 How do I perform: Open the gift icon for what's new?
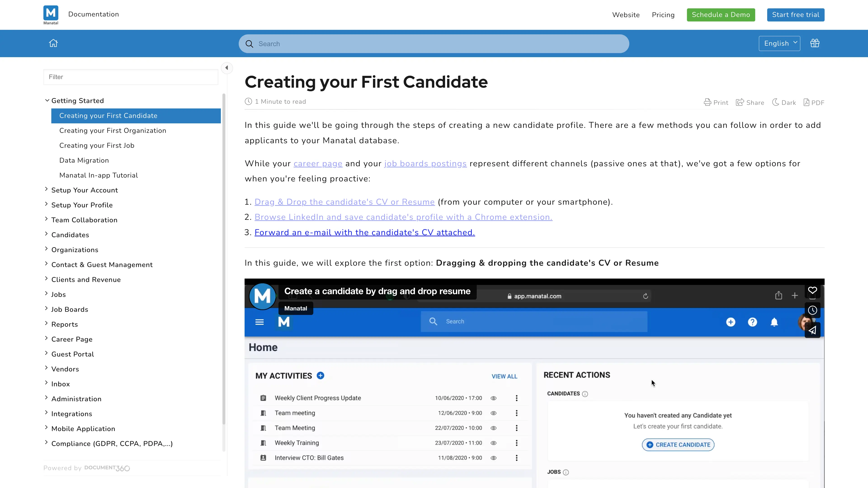coord(815,43)
